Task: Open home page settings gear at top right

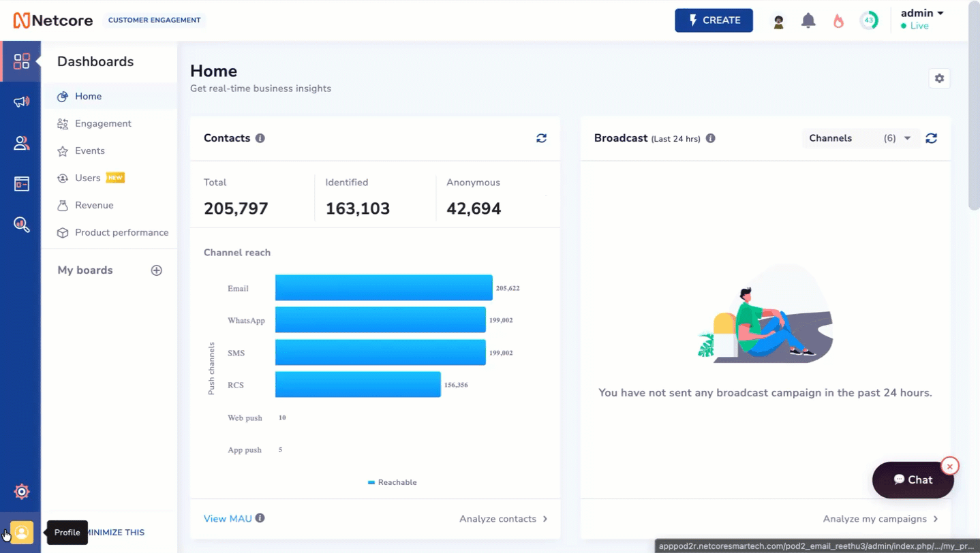Action: coord(939,78)
